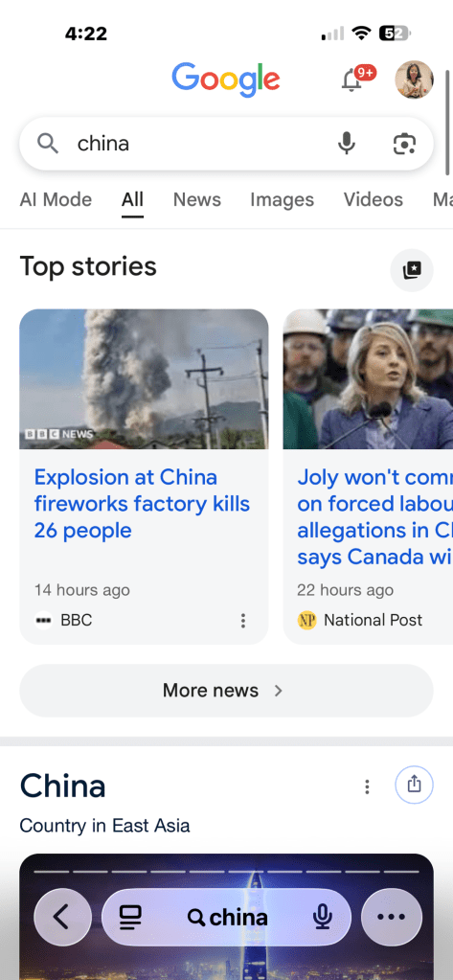Switch to the AI Mode tab
Screen dimensions: 453x980
56,200
